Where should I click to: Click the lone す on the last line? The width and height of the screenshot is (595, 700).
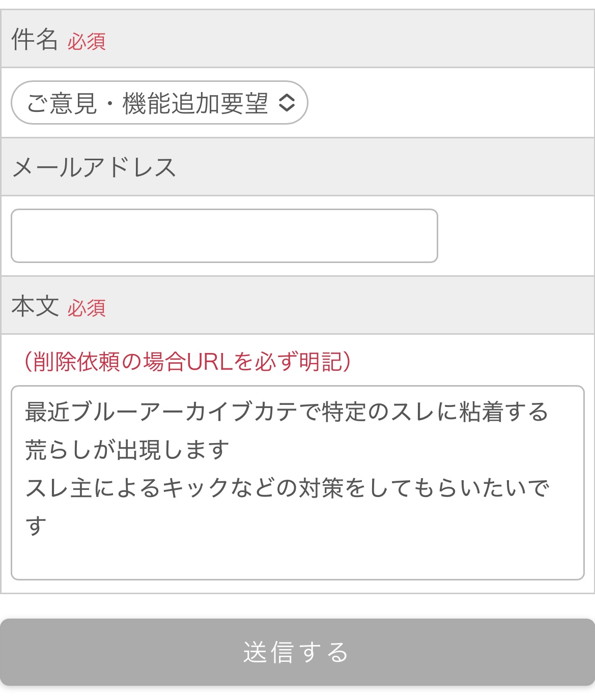click(36, 526)
